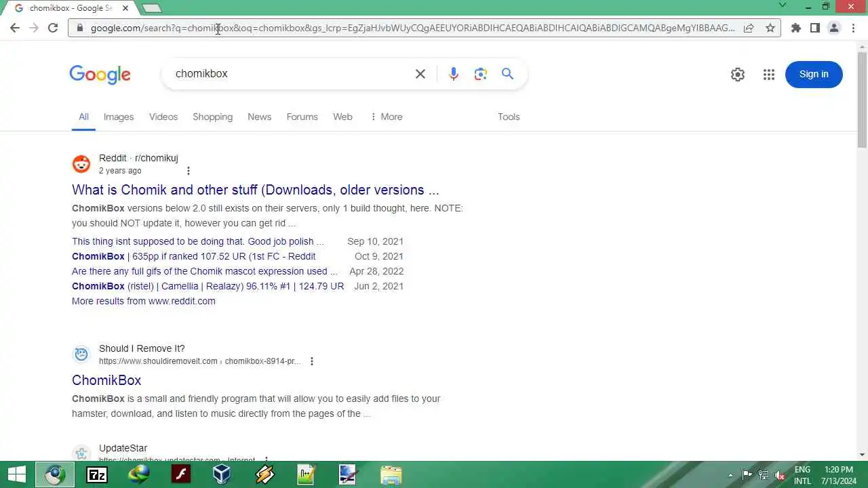Submit search with the magnifier icon
The height and width of the screenshot is (488, 868).
(507, 74)
